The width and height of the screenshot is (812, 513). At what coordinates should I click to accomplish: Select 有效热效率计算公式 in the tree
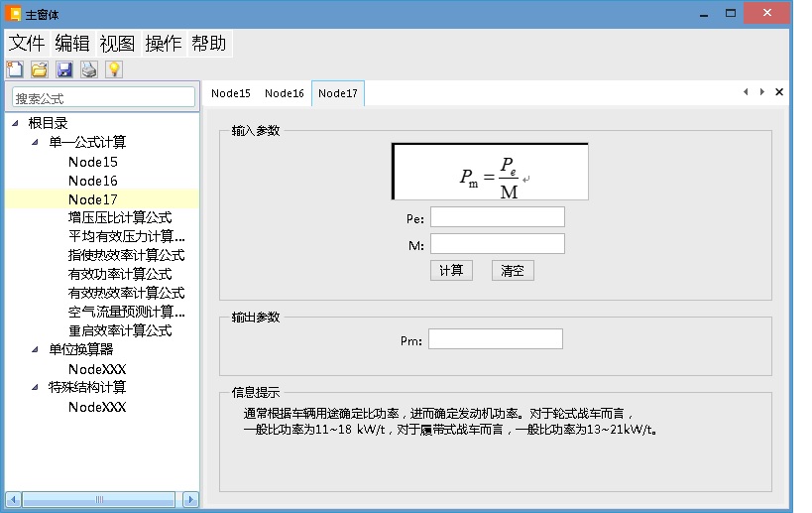point(126,293)
